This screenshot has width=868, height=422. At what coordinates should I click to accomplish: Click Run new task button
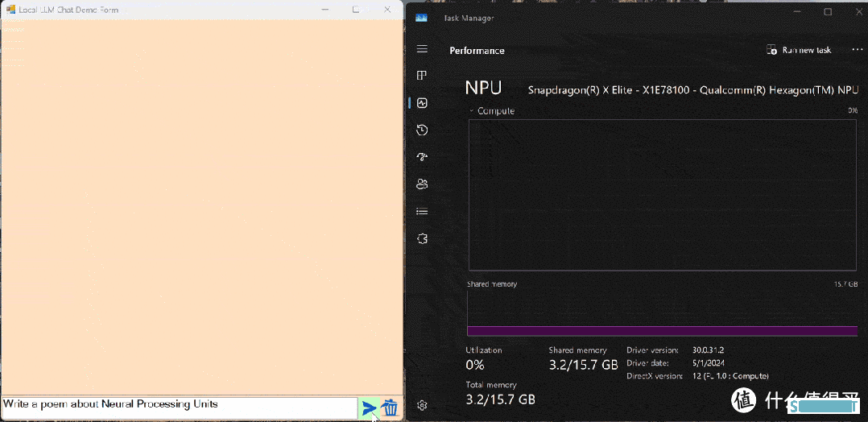pyautogui.click(x=798, y=50)
